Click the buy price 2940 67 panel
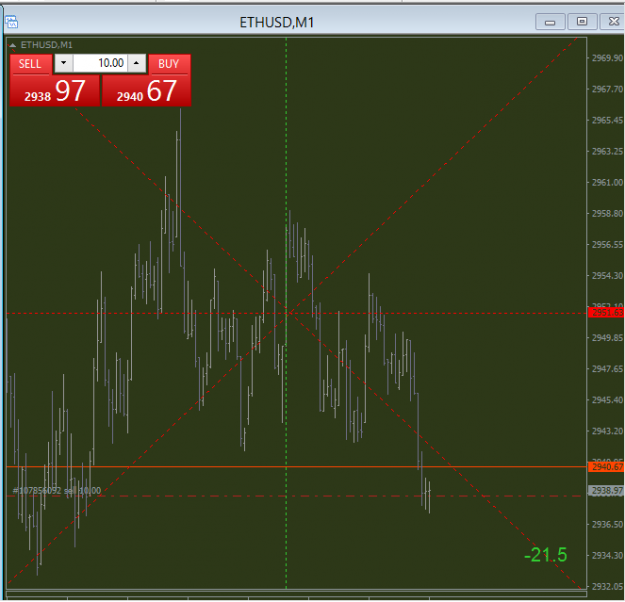625x602 pixels. [x=147, y=91]
